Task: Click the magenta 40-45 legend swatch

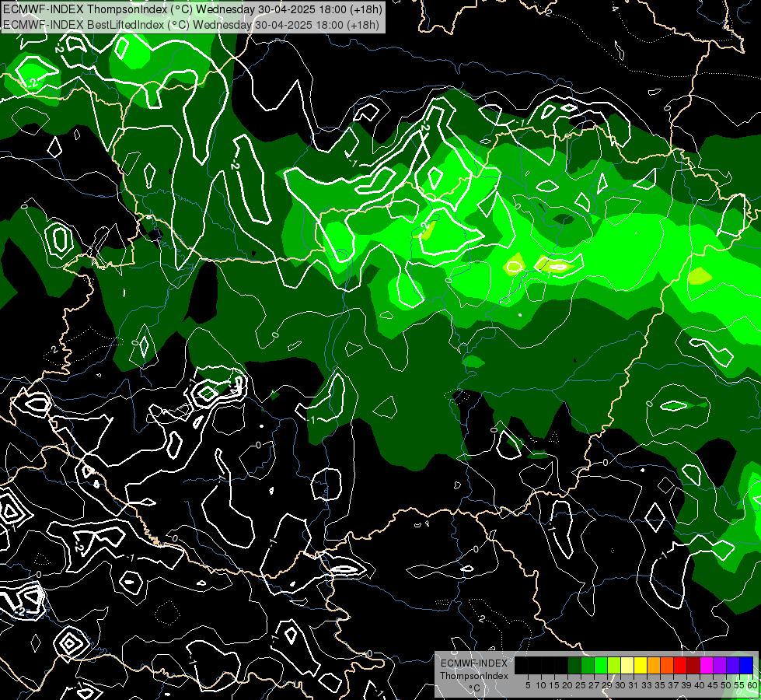Action: click(x=707, y=666)
